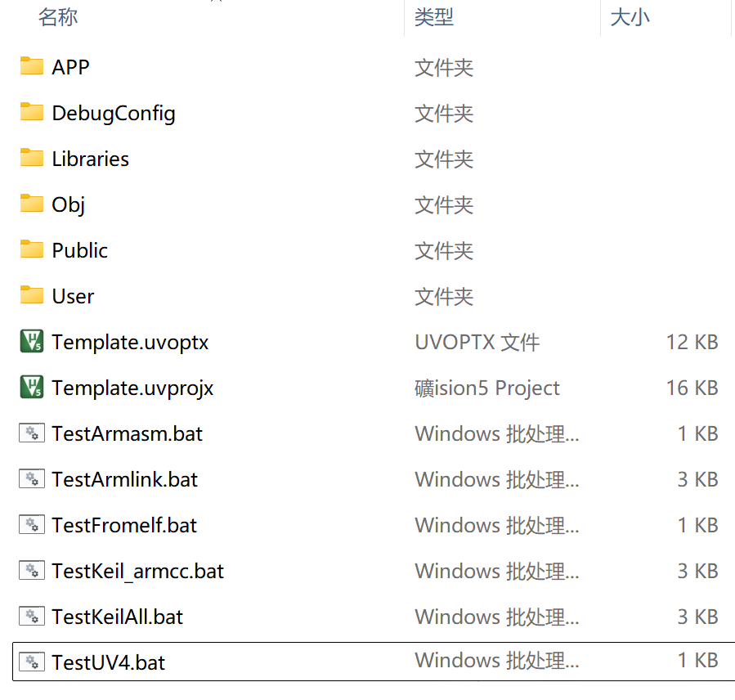Click the 16 KB size of Template.uvprojx

(692, 388)
